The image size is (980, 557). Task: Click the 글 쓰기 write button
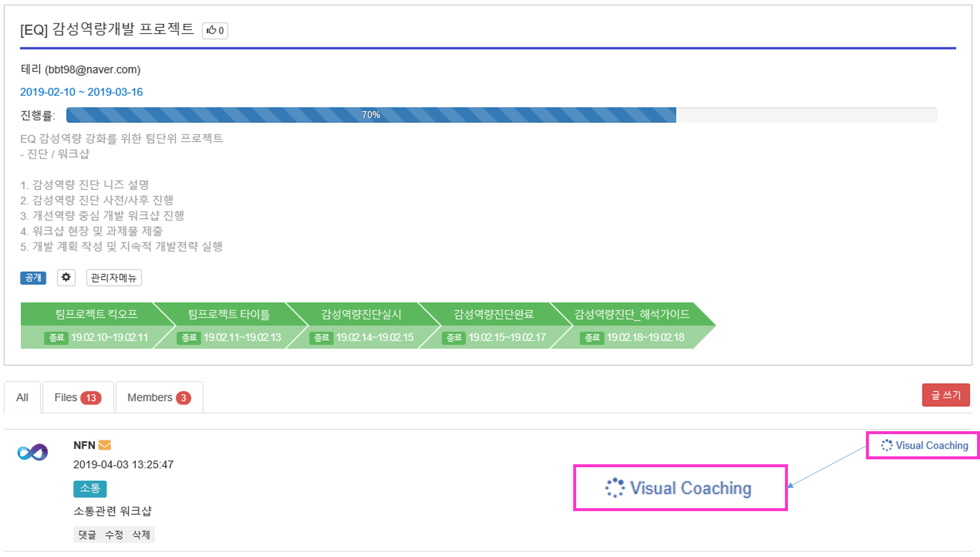945,395
